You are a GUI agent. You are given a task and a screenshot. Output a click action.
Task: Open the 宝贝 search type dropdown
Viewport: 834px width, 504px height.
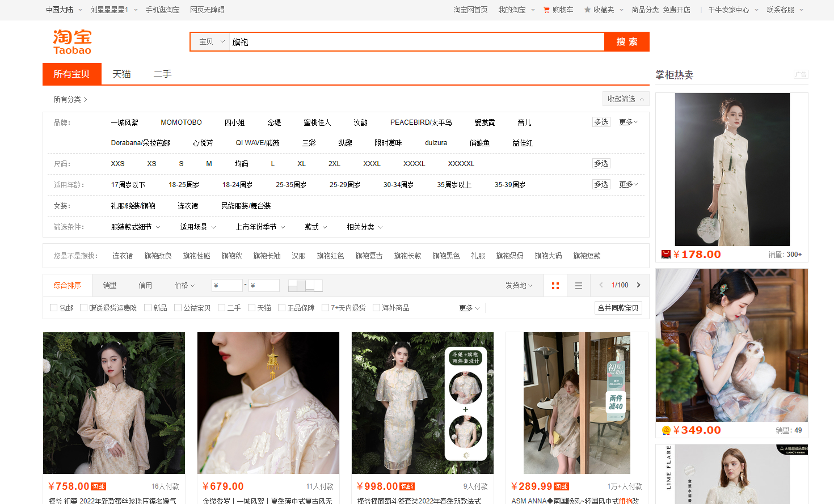click(211, 42)
